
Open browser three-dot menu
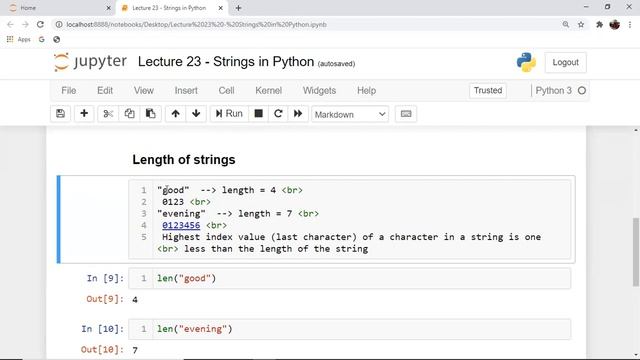(x=630, y=24)
